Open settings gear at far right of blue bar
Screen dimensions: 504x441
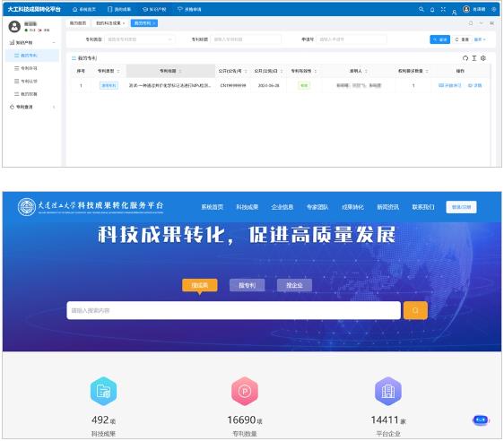point(494,9)
